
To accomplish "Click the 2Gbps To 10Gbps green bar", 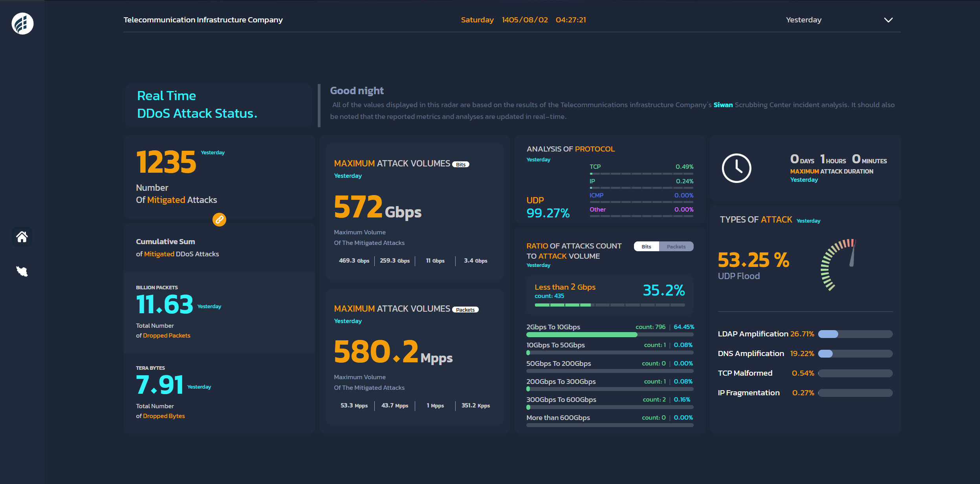I will (x=581, y=335).
